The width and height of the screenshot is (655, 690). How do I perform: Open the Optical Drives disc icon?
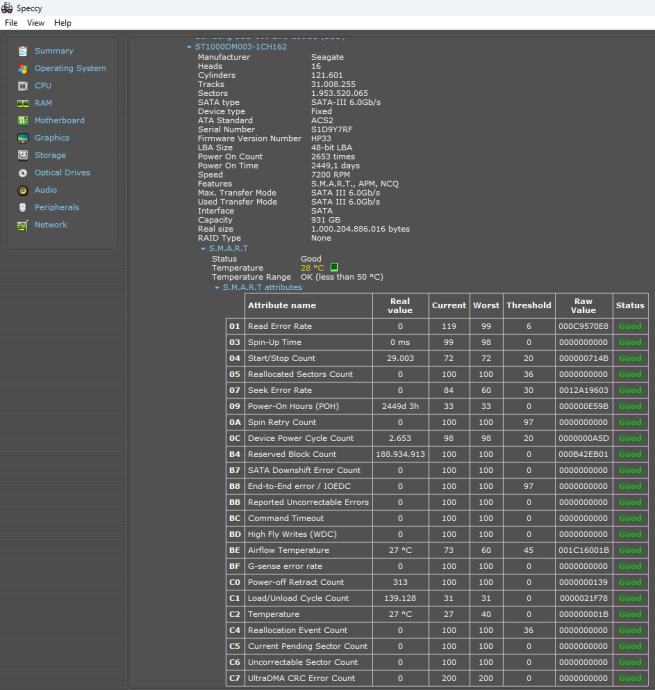pyautogui.click(x=23, y=173)
